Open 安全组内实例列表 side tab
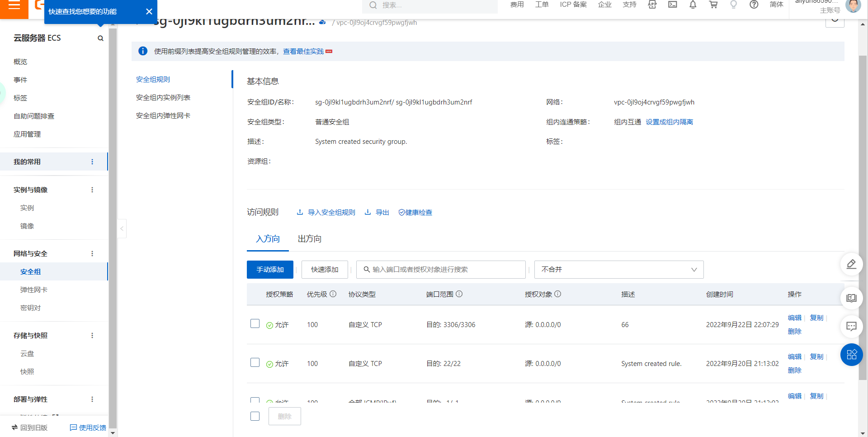Image resolution: width=868 pixels, height=437 pixels. 163,98
